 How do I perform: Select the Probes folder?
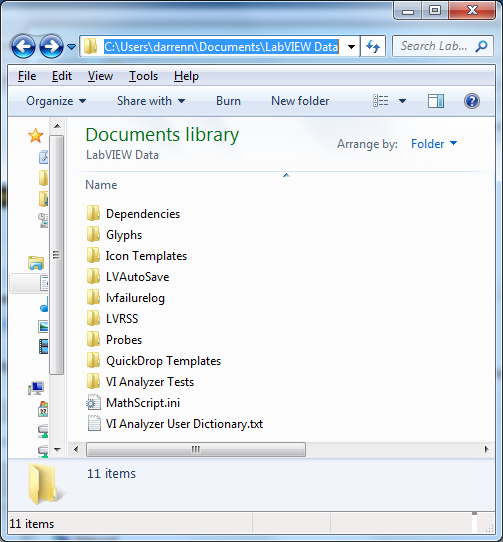coord(114,340)
